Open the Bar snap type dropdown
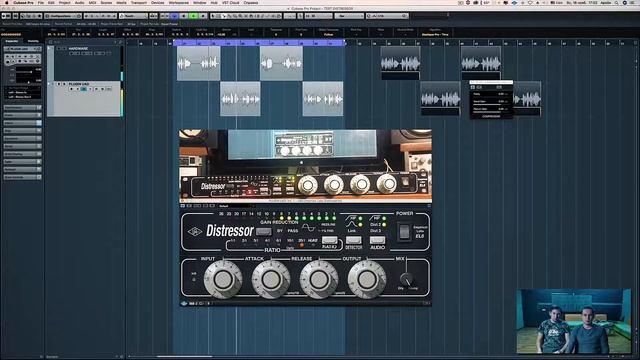640x360 pixels. [x=349, y=16]
